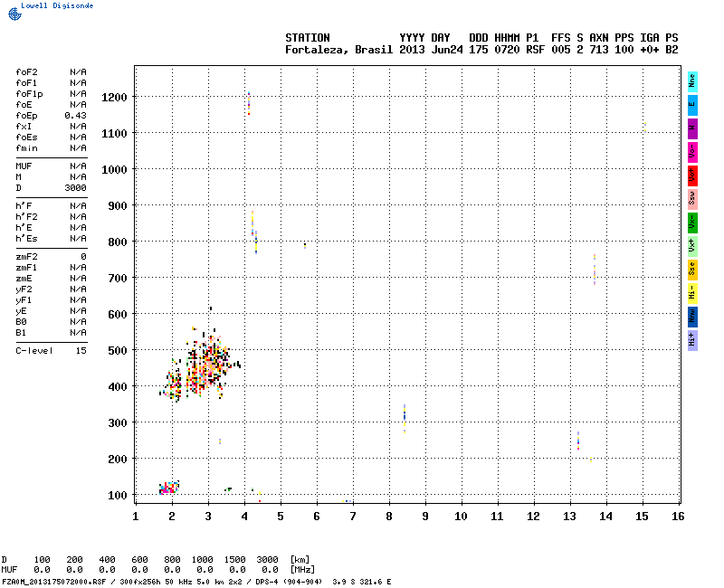Click the 1200 height axis label

click(114, 98)
